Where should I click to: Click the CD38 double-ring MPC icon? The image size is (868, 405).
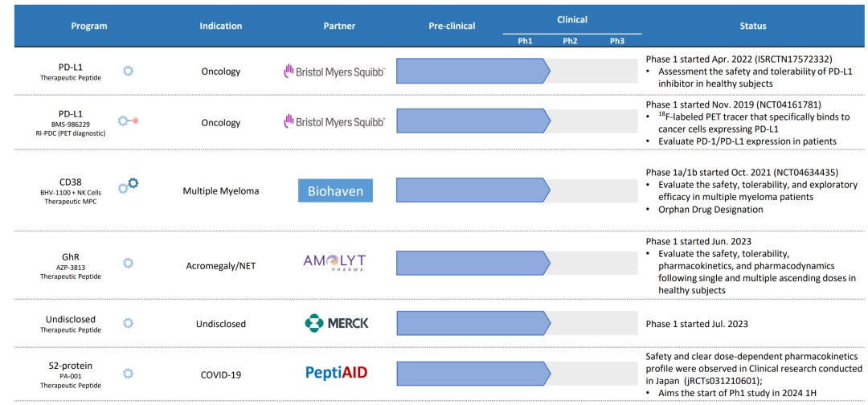[129, 186]
